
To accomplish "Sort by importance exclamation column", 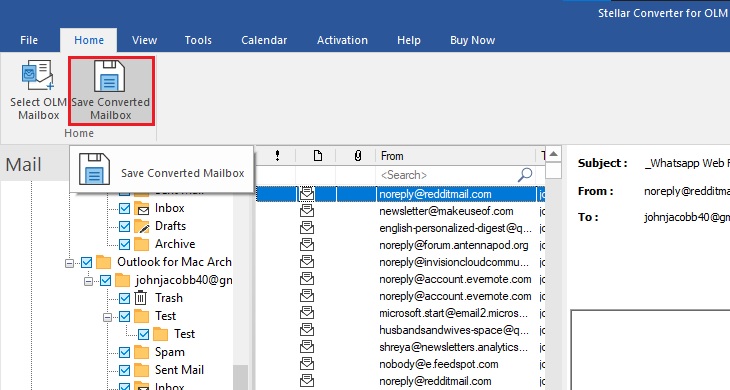I will click(x=277, y=156).
